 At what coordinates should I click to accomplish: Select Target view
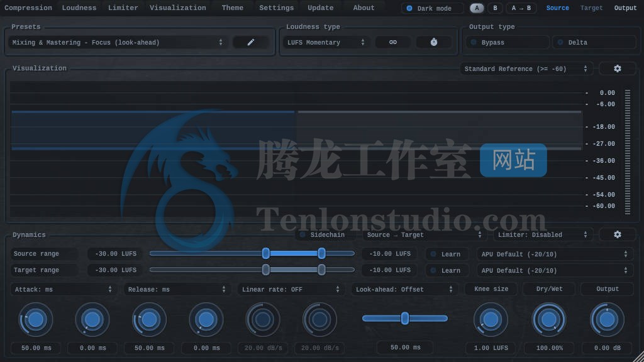click(591, 8)
